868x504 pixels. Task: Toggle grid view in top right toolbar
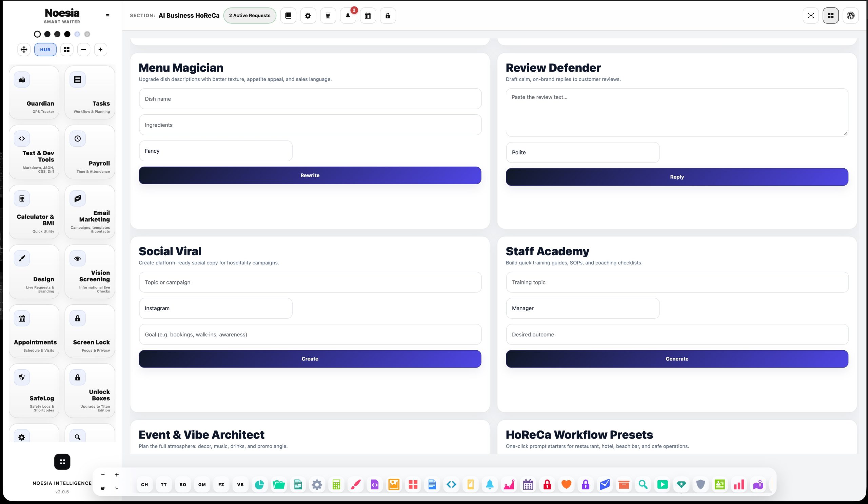pyautogui.click(x=830, y=16)
